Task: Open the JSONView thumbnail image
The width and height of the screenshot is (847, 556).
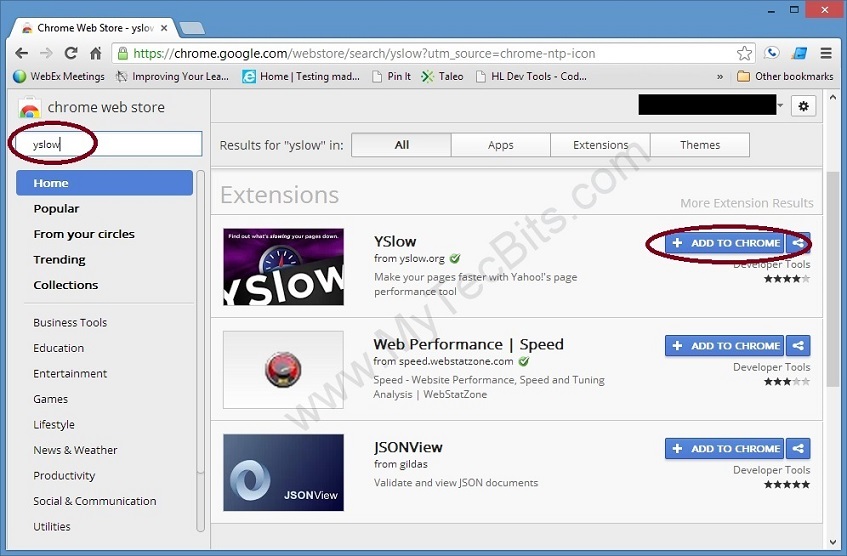Action: coord(284,472)
